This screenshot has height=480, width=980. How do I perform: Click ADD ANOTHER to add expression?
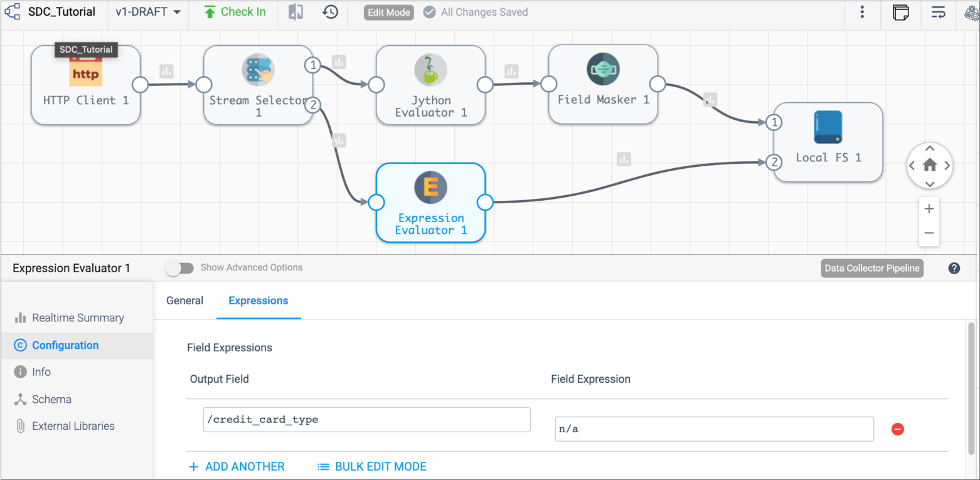237,467
